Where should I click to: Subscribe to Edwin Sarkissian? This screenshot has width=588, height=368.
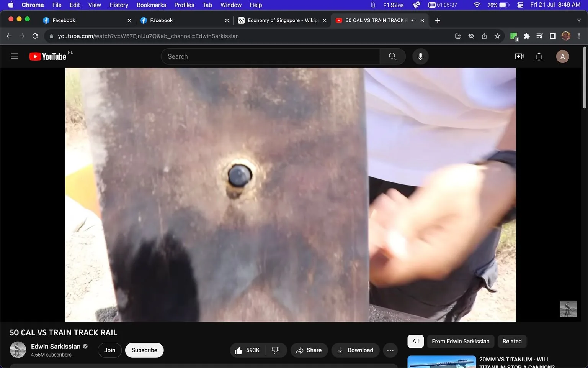point(144,350)
